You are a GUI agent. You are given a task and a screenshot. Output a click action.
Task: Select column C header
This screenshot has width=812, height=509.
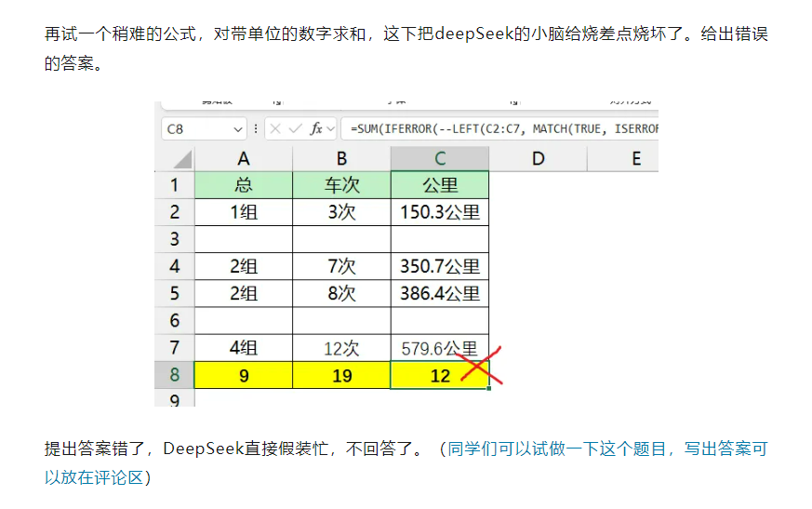[x=440, y=158]
